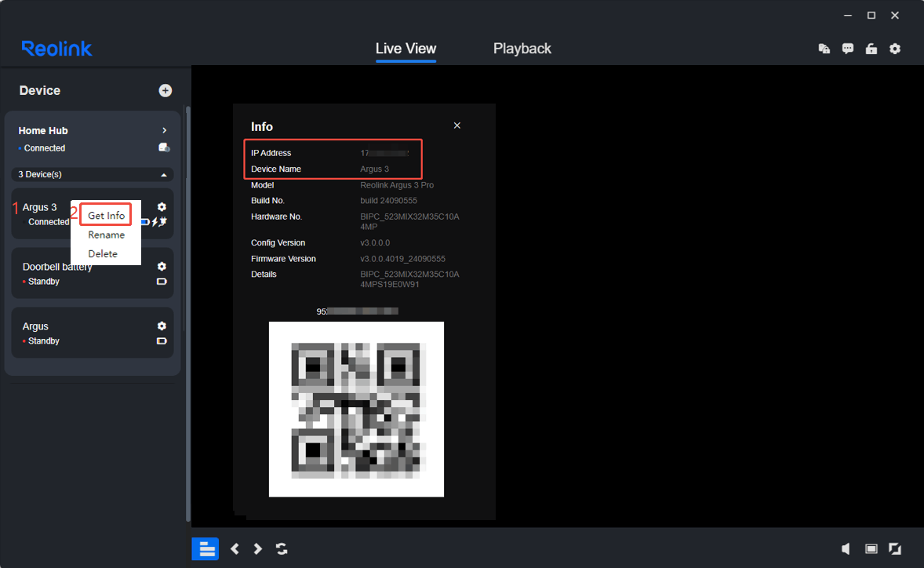Switch to the Live View tab
The width and height of the screenshot is (924, 568).
point(406,49)
